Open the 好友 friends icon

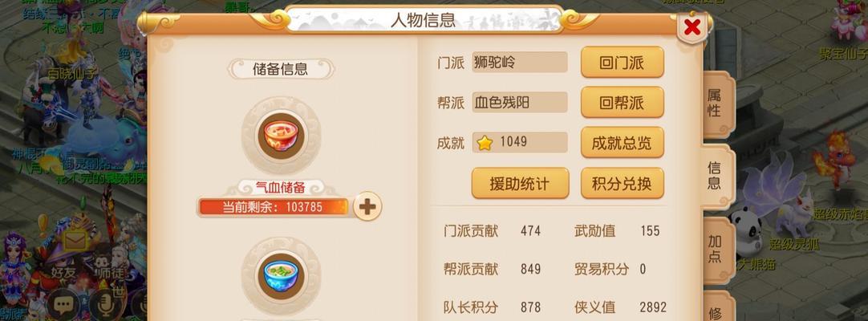click(63, 272)
